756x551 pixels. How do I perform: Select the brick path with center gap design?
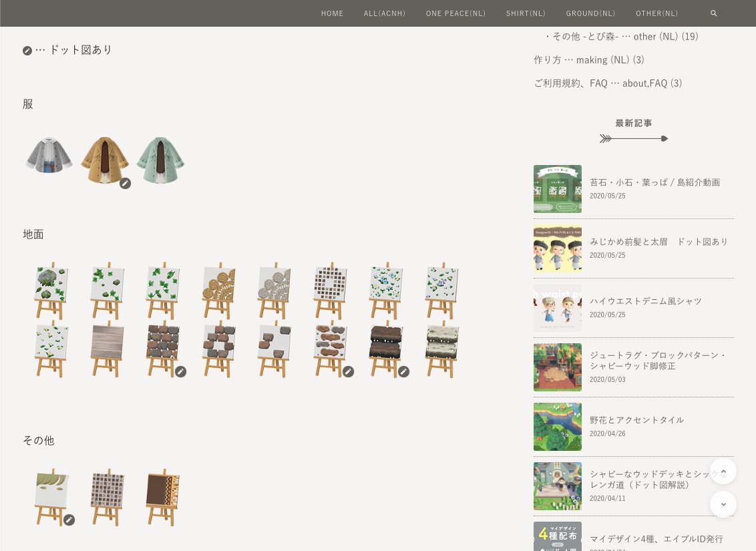(x=218, y=349)
